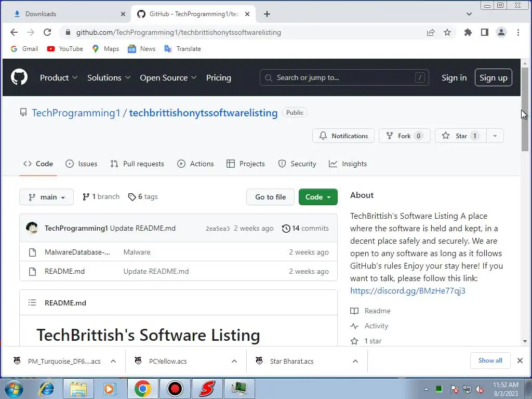Expand the Solutions menu
This screenshot has width=532, height=399.
pyautogui.click(x=109, y=78)
